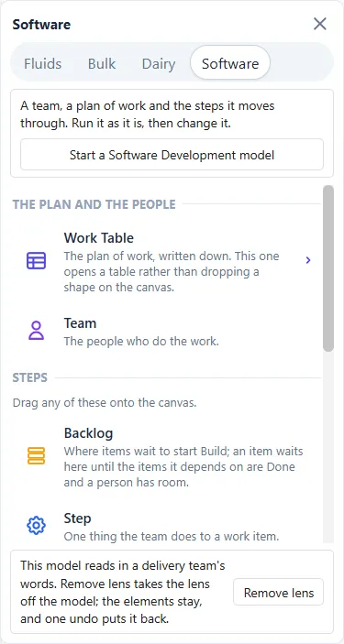Select the Step title text
344x644 pixels.
[77, 518]
